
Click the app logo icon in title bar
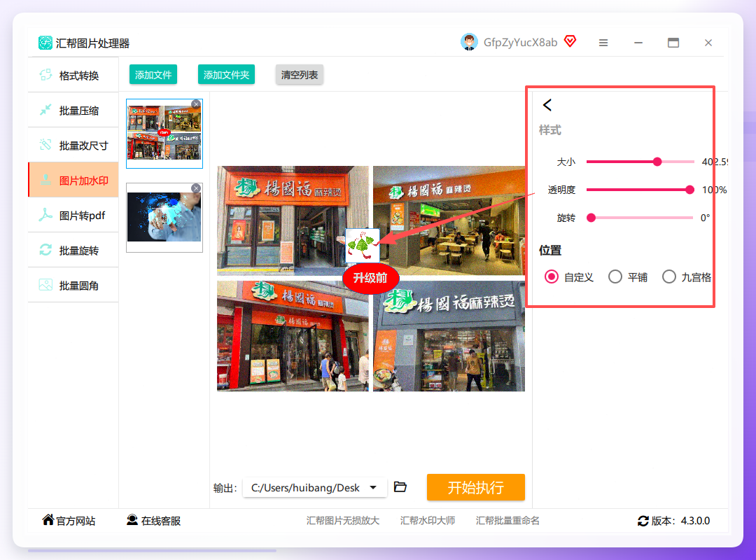[45, 43]
